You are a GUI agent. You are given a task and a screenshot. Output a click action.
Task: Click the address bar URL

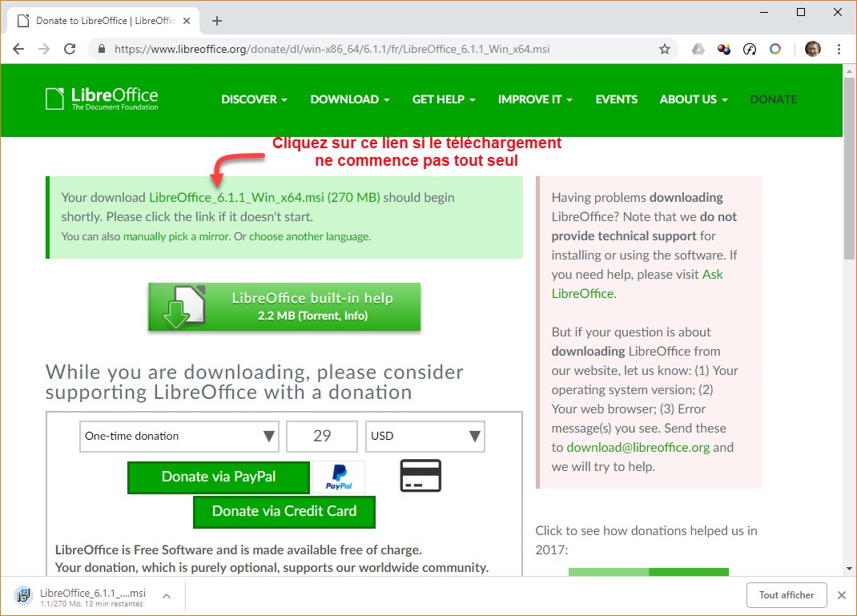coord(332,49)
